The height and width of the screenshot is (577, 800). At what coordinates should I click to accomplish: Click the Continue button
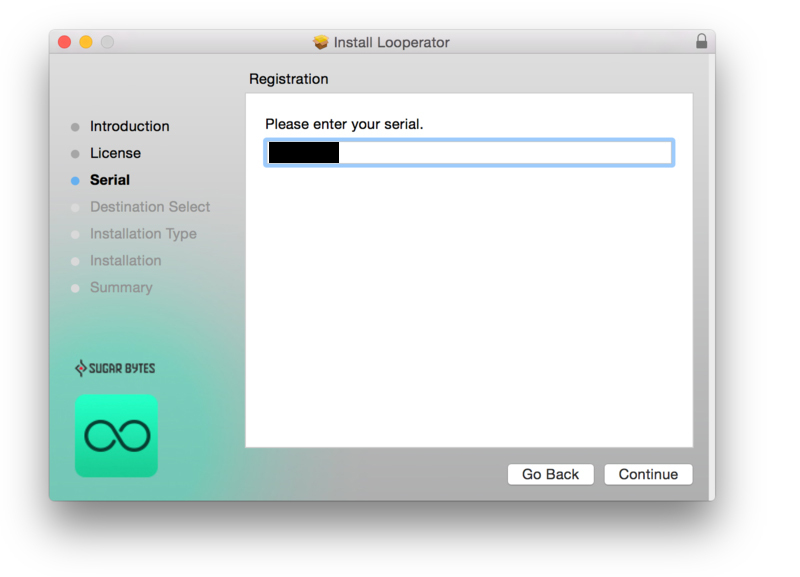click(x=648, y=474)
